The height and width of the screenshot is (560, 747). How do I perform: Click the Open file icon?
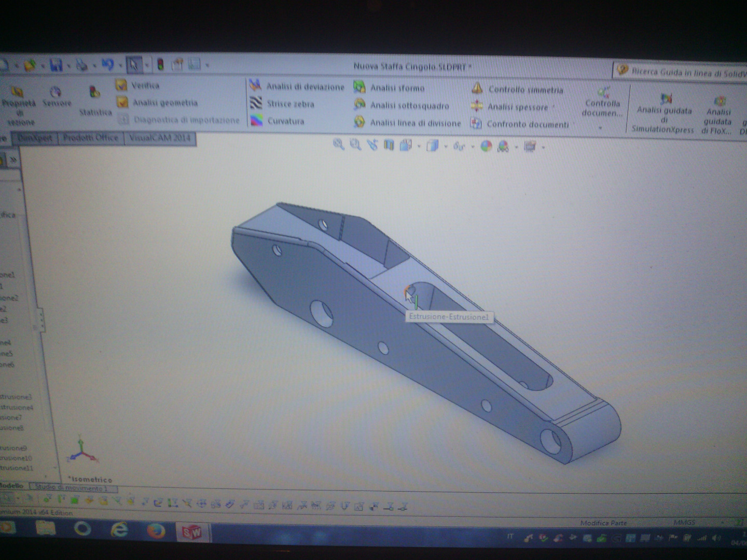(x=30, y=65)
